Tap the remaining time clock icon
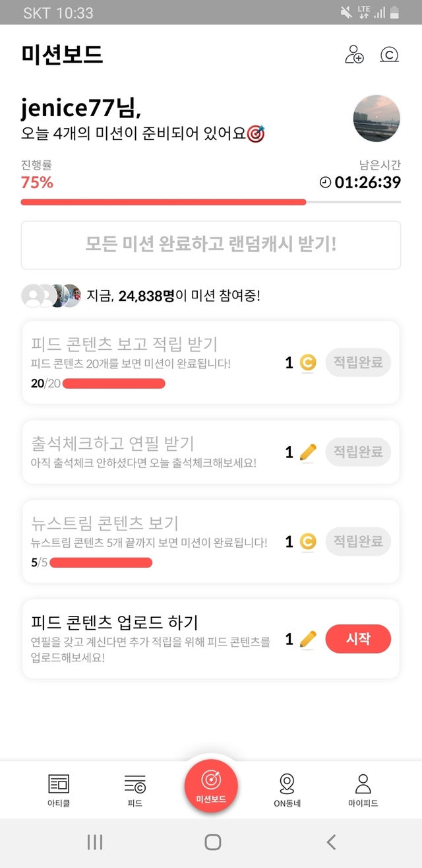 pos(325,183)
